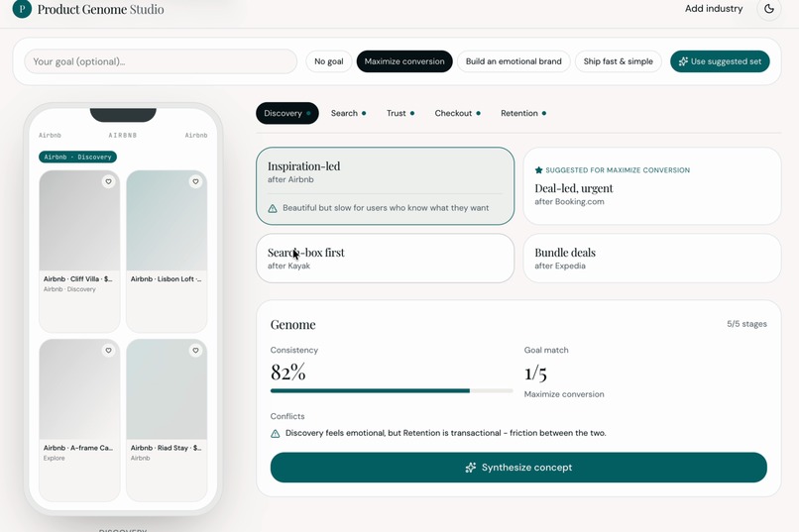Click Add industry link
799x532 pixels.
point(714,9)
